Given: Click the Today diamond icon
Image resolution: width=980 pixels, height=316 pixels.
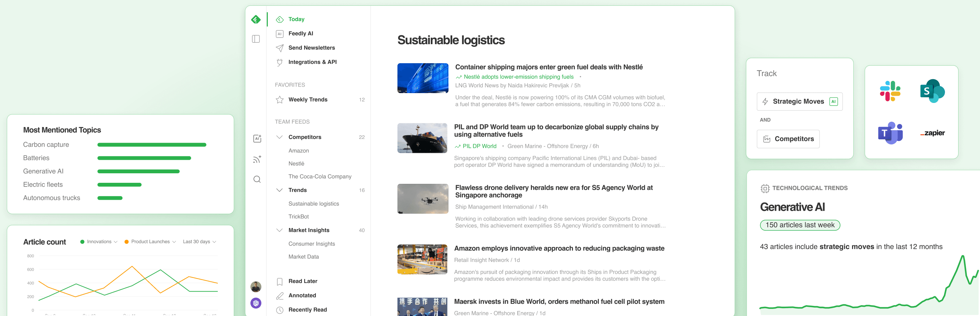Looking at the screenshot, I should click(280, 19).
